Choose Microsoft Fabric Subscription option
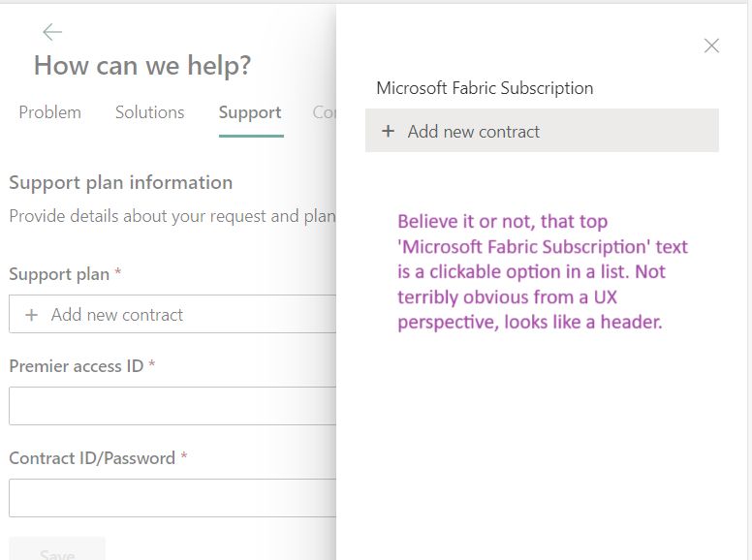This screenshot has height=560, width=752. point(485,88)
